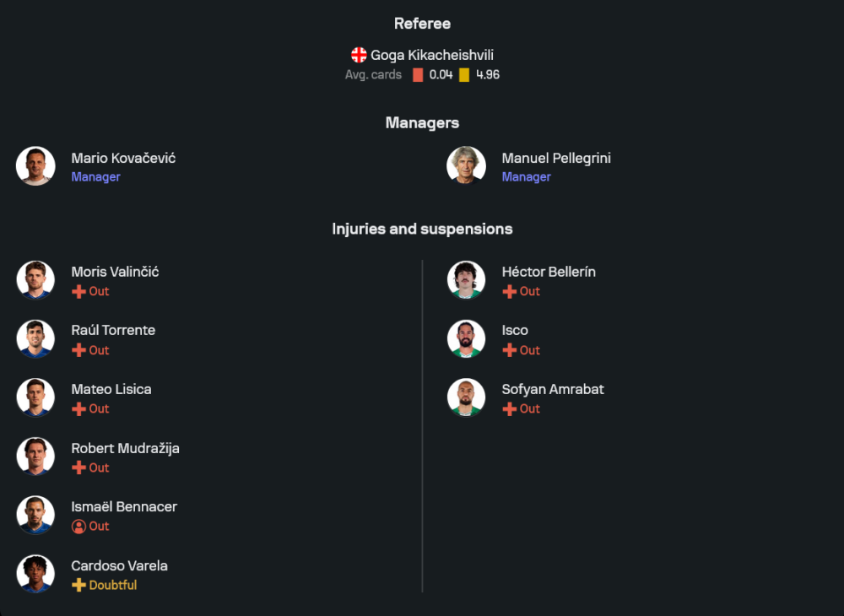844x616 pixels.
Task: Open Mateo Lisica's player page
Action: point(111,389)
